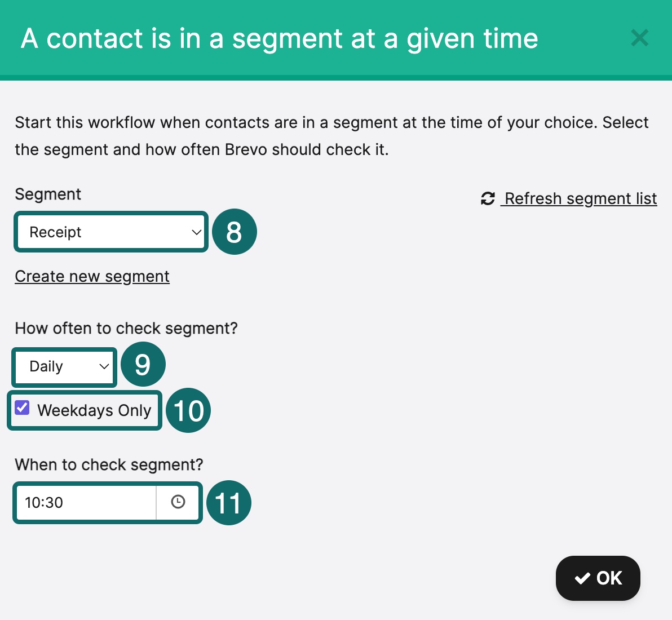Click the chevron on the Receipt segment selector
The height and width of the screenshot is (620, 672).
point(196,232)
